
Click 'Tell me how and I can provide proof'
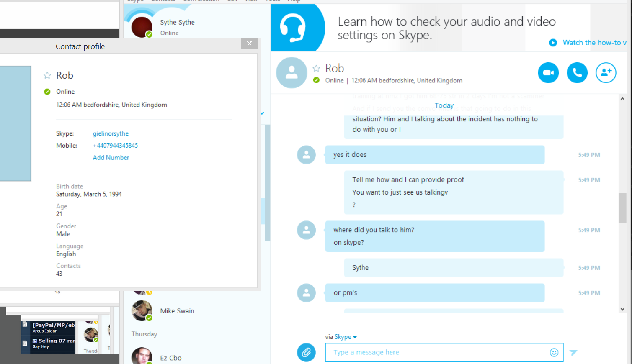[x=408, y=180]
